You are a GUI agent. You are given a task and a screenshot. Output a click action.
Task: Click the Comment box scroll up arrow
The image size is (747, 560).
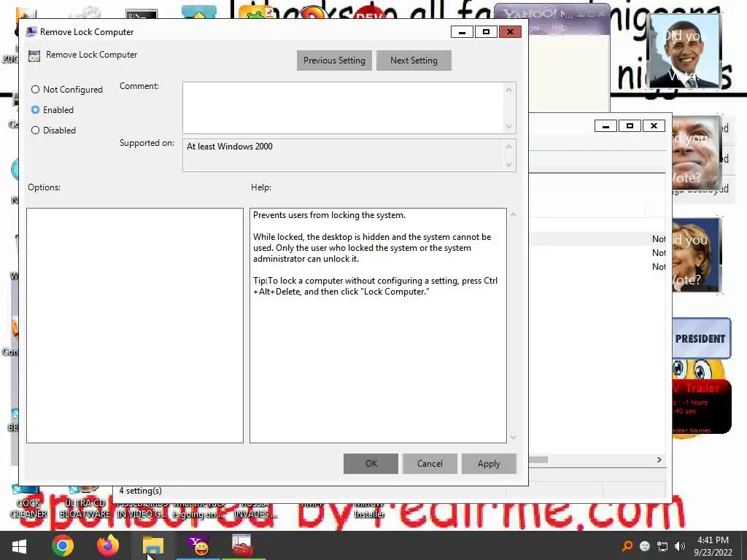click(x=508, y=90)
